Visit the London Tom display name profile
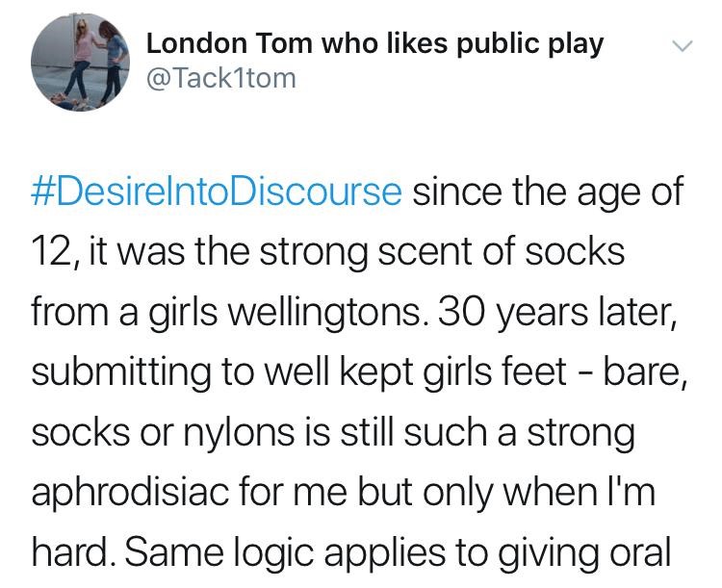 click(374, 44)
